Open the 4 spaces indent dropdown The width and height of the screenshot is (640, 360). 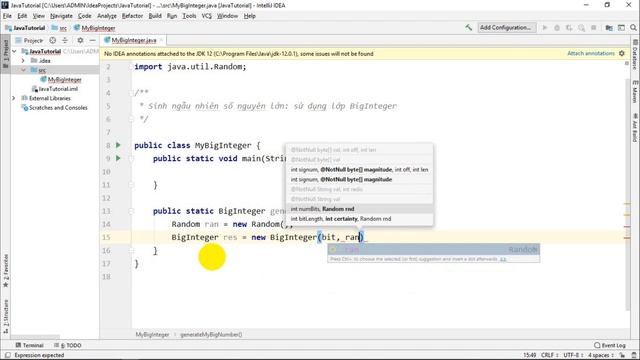pyautogui.click(x=600, y=356)
